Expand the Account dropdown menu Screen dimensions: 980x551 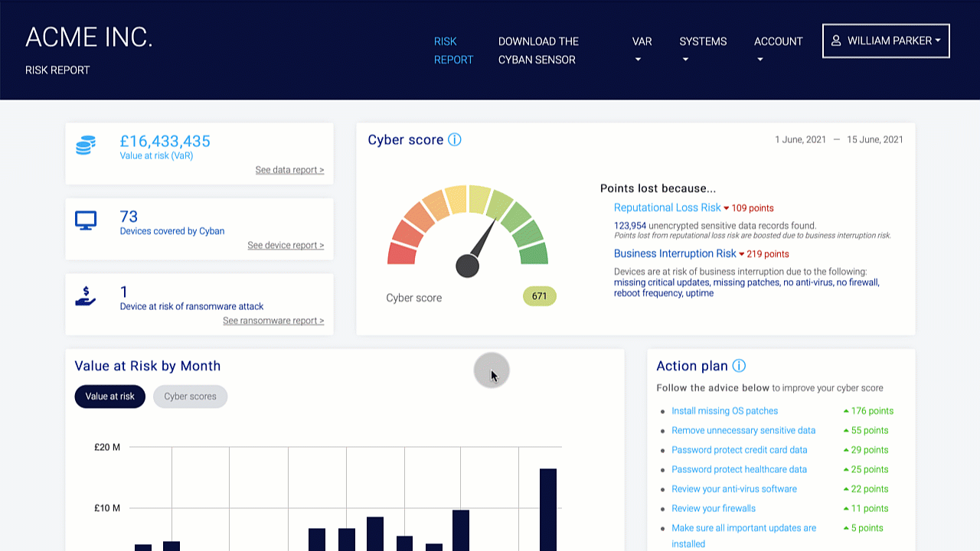(x=778, y=50)
